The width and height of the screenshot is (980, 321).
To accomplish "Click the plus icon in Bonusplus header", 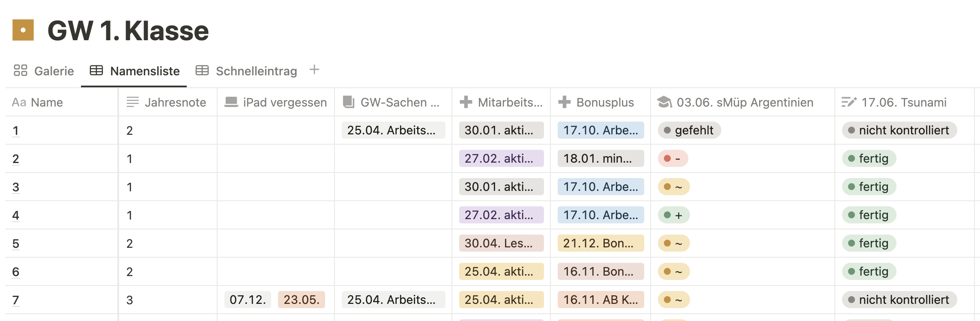I will point(565,102).
